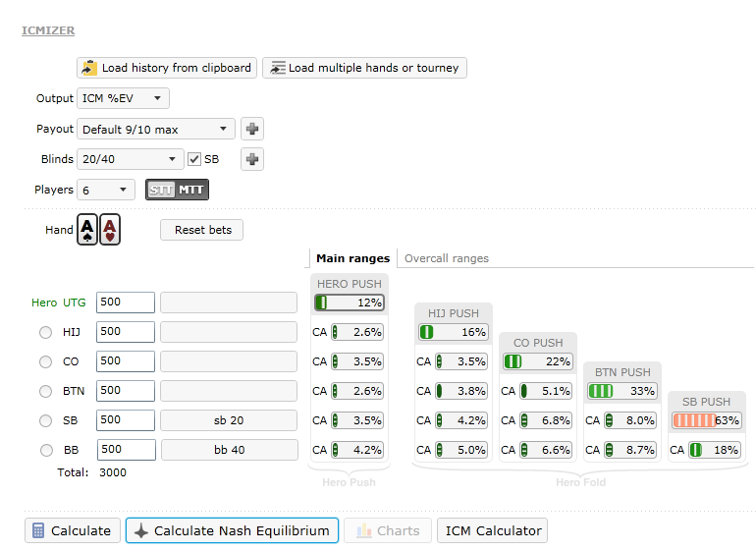Screen dimensions: 756x551
Task: Open the Players count dropdown
Action: [x=106, y=190]
